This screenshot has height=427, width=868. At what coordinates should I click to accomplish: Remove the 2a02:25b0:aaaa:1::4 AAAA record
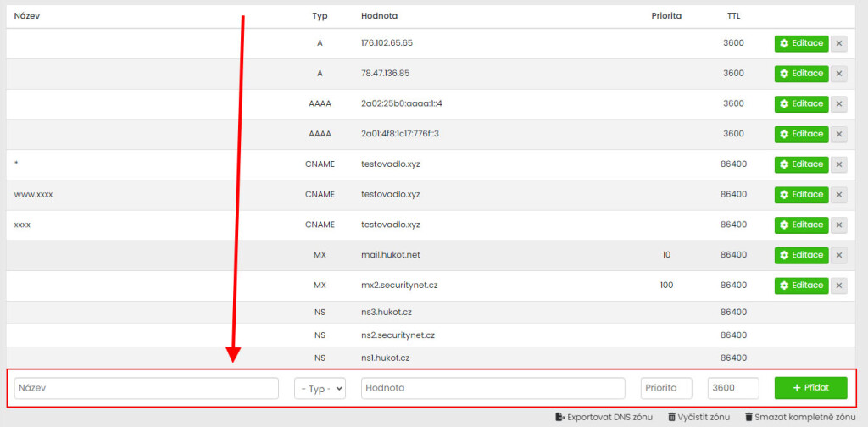(x=838, y=103)
